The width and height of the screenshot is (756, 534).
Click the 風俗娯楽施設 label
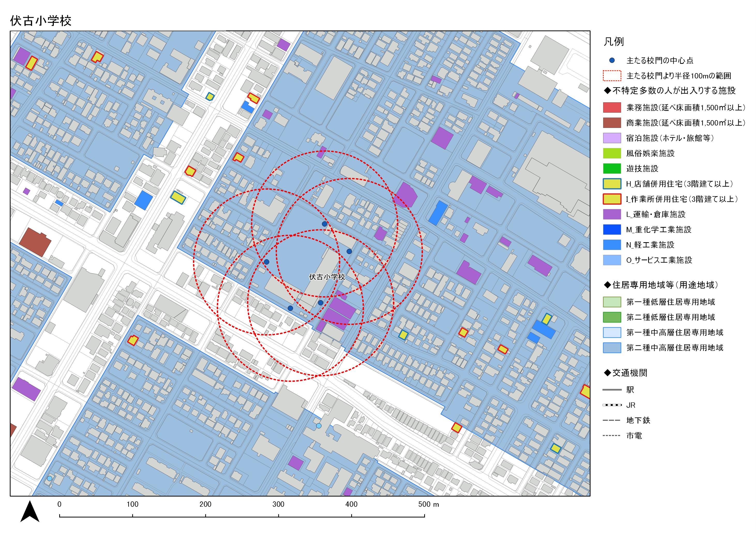click(x=650, y=153)
